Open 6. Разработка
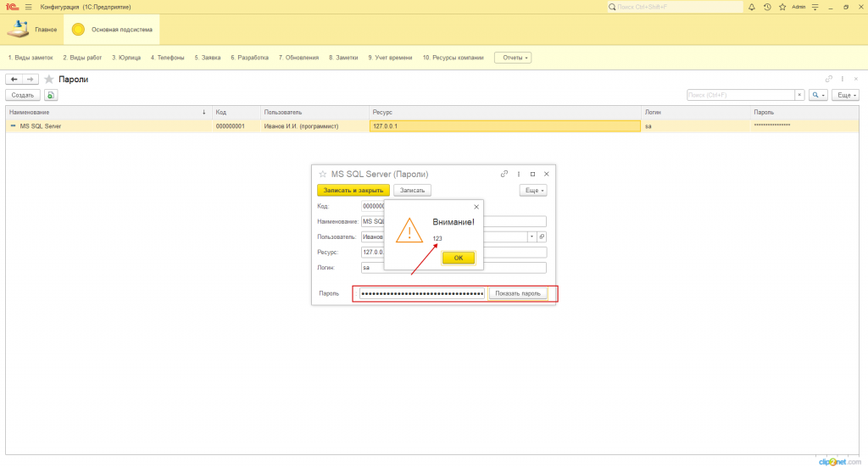Image resolution: width=868 pixels, height=467 pixels. (250, 58)
